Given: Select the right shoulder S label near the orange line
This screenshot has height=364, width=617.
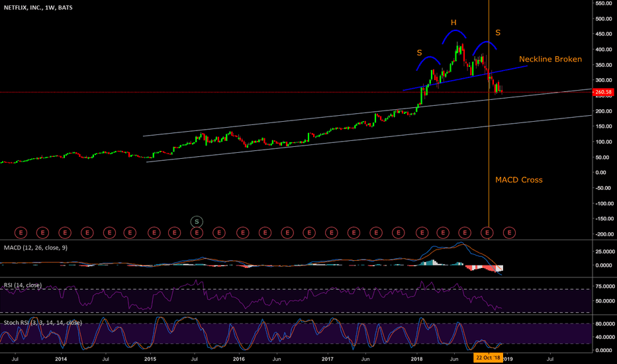Looking at the screenshot, I should coord(498,32).
